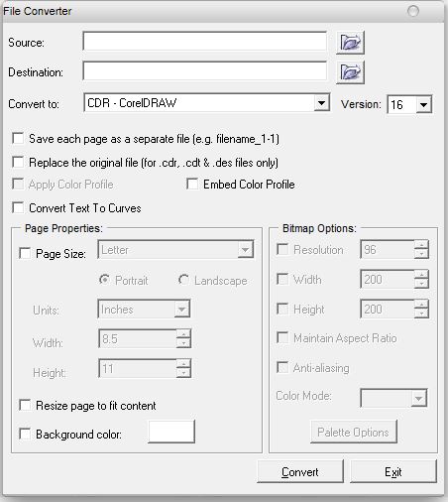Click the round window button in title bar
Viewport: 448px width, 502px height.
click(x=413, y=11)
